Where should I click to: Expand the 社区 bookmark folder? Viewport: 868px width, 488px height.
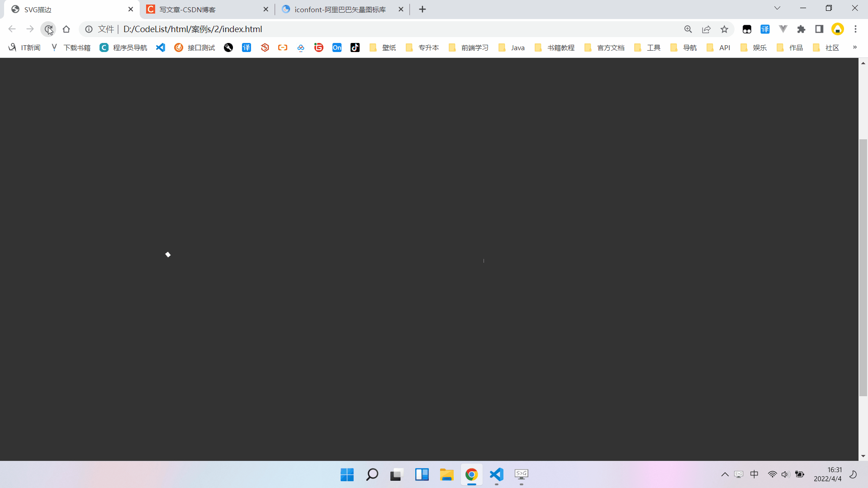pos(826,47)
